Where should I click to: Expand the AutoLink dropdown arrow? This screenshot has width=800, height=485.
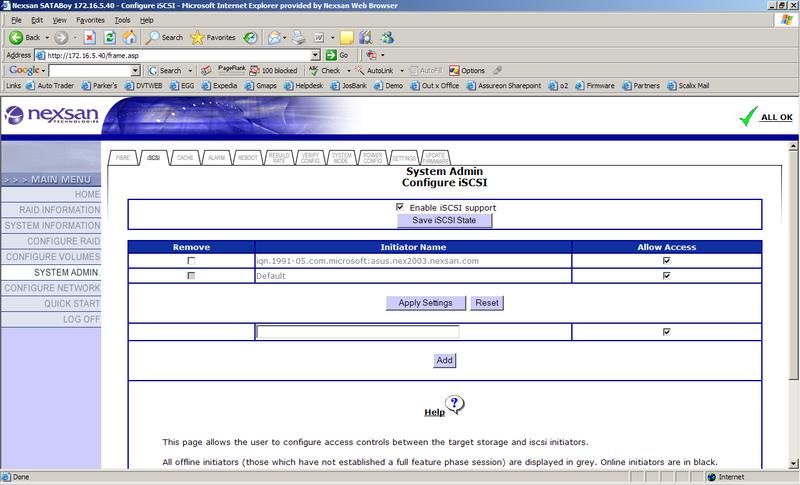pos(402,70)
